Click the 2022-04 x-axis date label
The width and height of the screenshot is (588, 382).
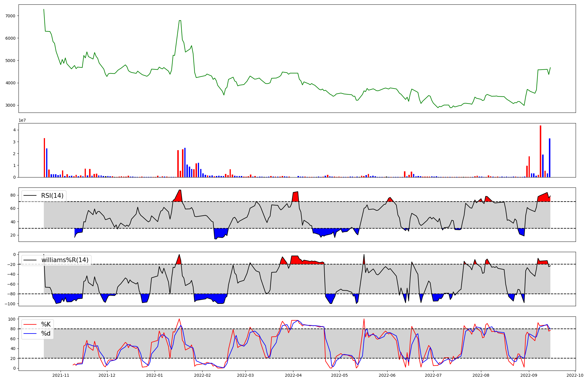[293, 375]
